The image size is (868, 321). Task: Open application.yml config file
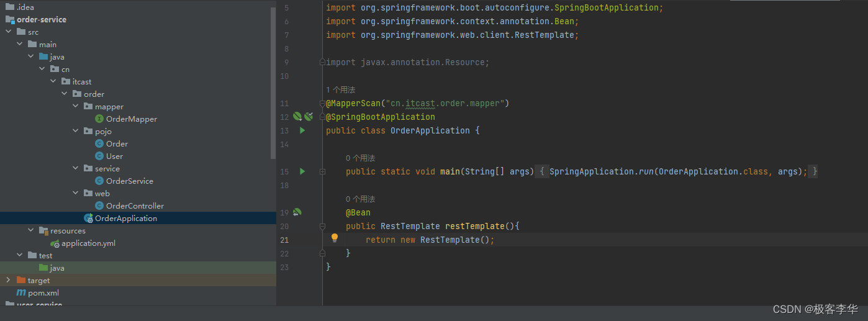click(x=88, y=243)
